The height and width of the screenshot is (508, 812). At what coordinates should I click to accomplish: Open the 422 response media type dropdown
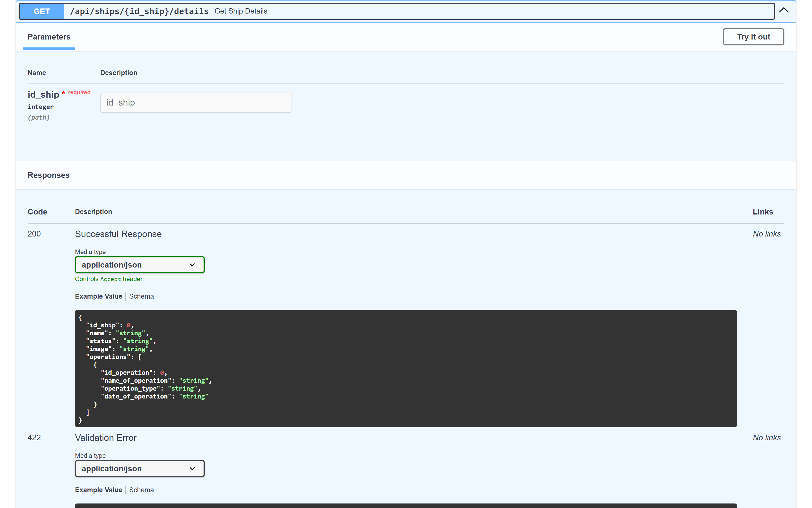pos(140,468)
